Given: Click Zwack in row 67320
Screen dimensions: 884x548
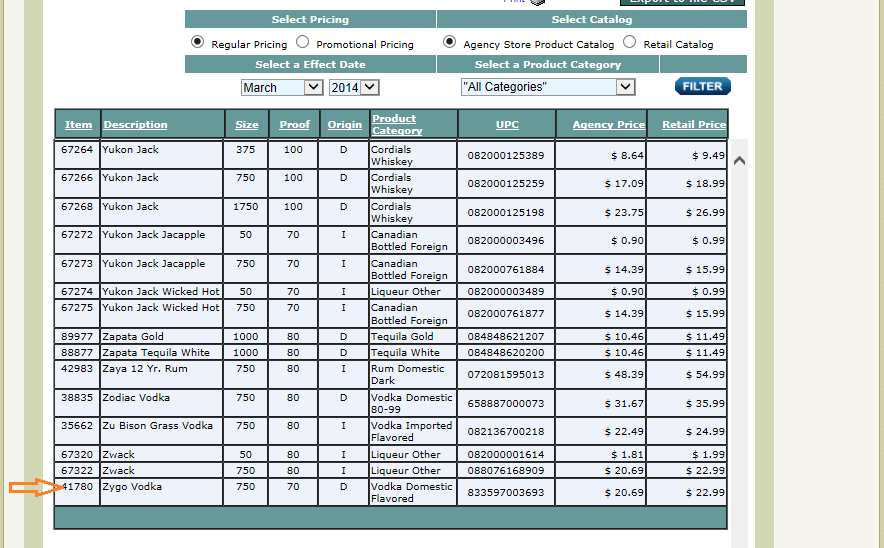Looking at the screenshot, I should (x=118, y=454).
